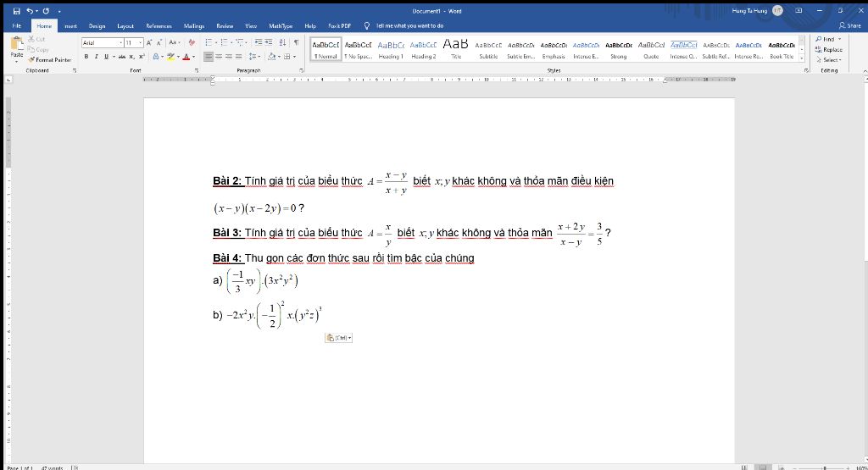This screenshot has height=470, width=868.
Task: Open line and paragraph spacing options
Action: [253, 57]
